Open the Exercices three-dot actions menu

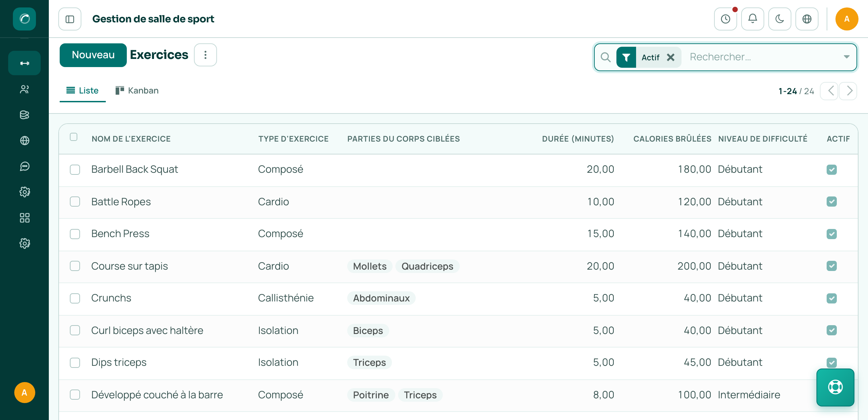205,55
